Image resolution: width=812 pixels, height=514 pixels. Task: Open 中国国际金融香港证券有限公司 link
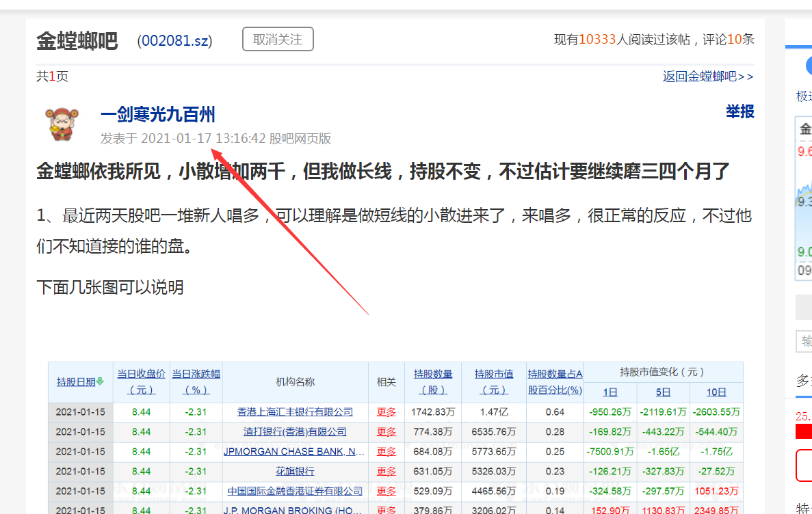[295, 491]
